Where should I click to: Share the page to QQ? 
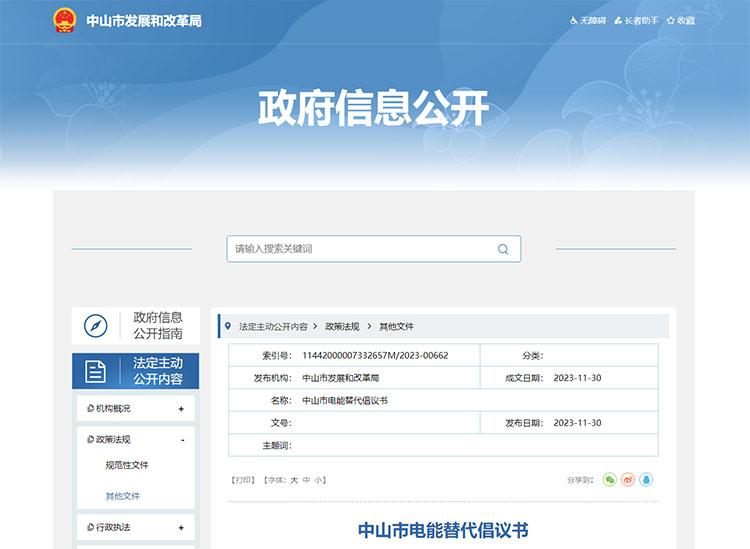pos(646,480)
